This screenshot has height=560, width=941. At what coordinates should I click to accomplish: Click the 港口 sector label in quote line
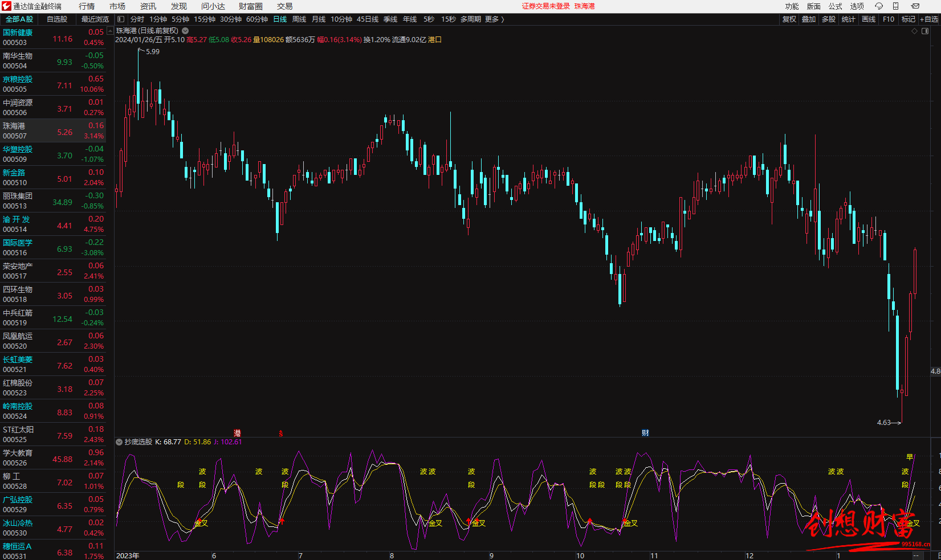435,40
